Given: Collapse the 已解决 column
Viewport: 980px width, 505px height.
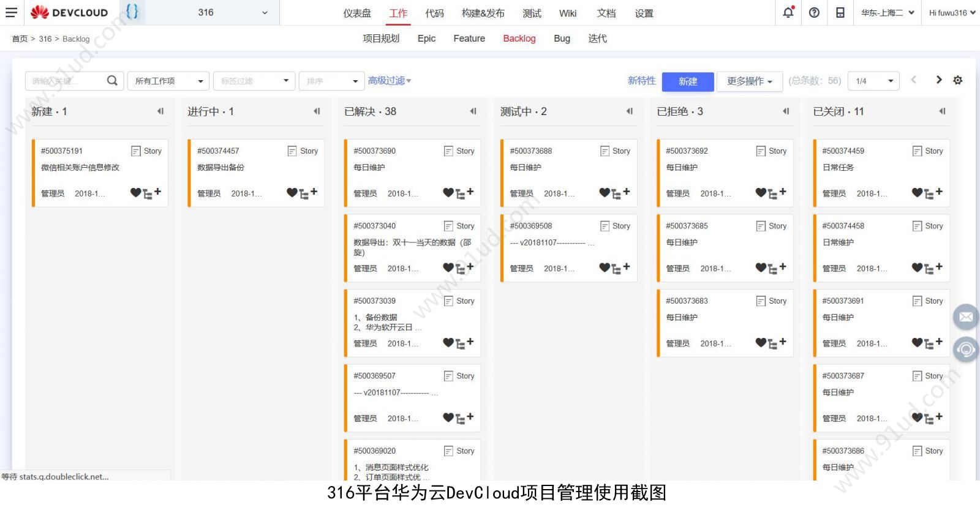Looking at the screenshot, I should (473, 111).
